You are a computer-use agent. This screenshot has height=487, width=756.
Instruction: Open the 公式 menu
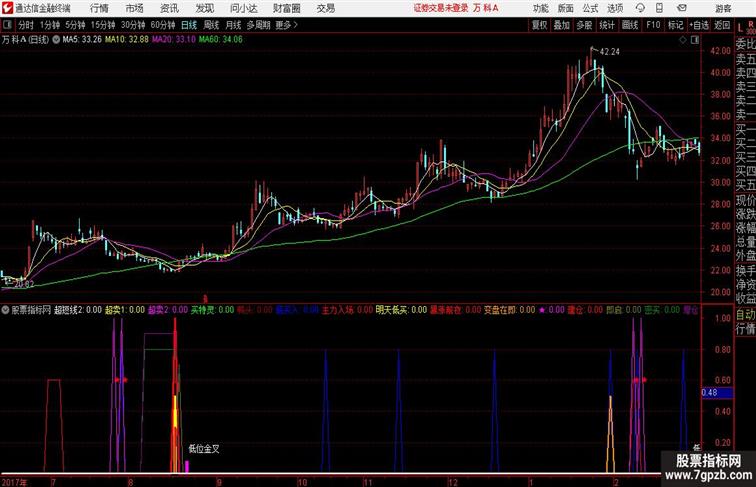(x=590, y=8)
